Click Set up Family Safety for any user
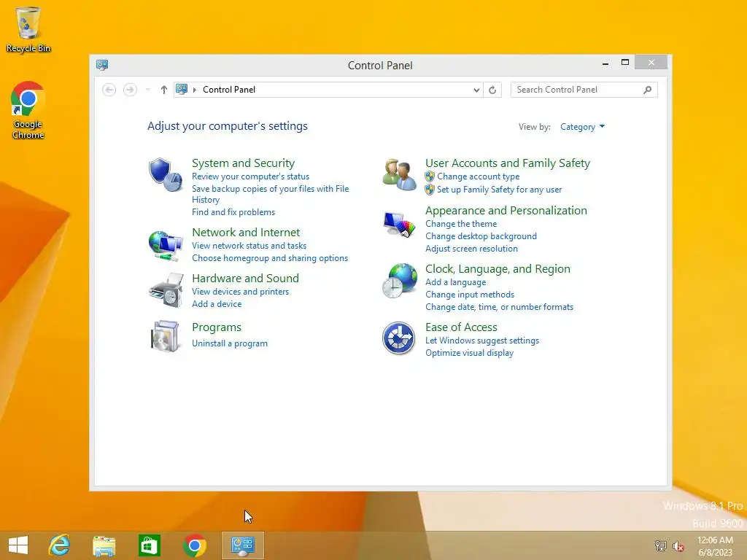 pos(499,190)
